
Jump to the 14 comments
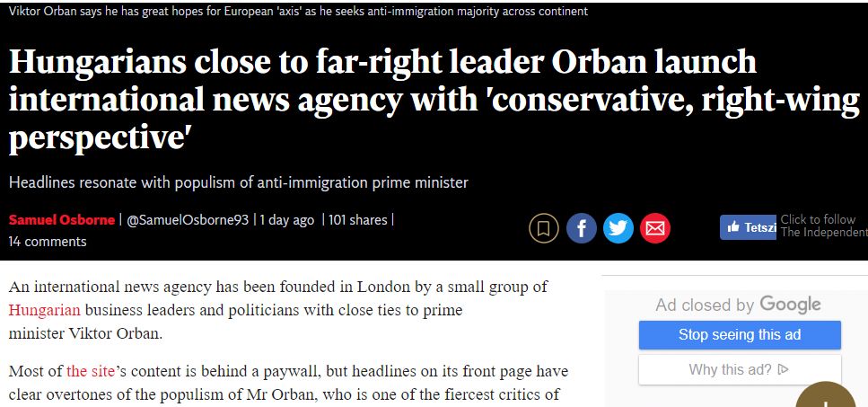[48, 242]
